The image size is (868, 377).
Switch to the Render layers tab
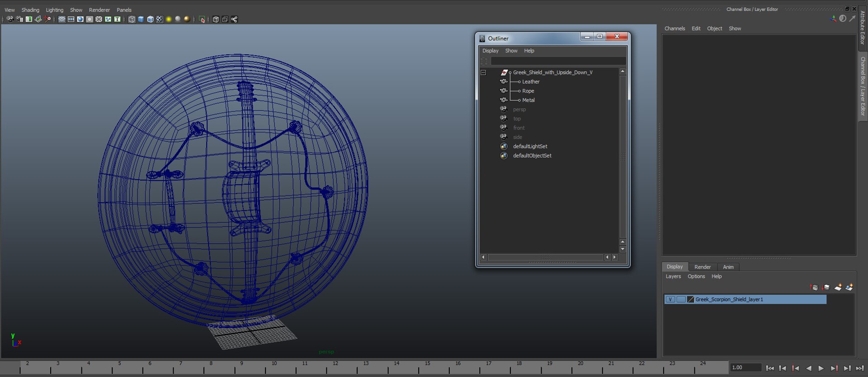point(702,267)
